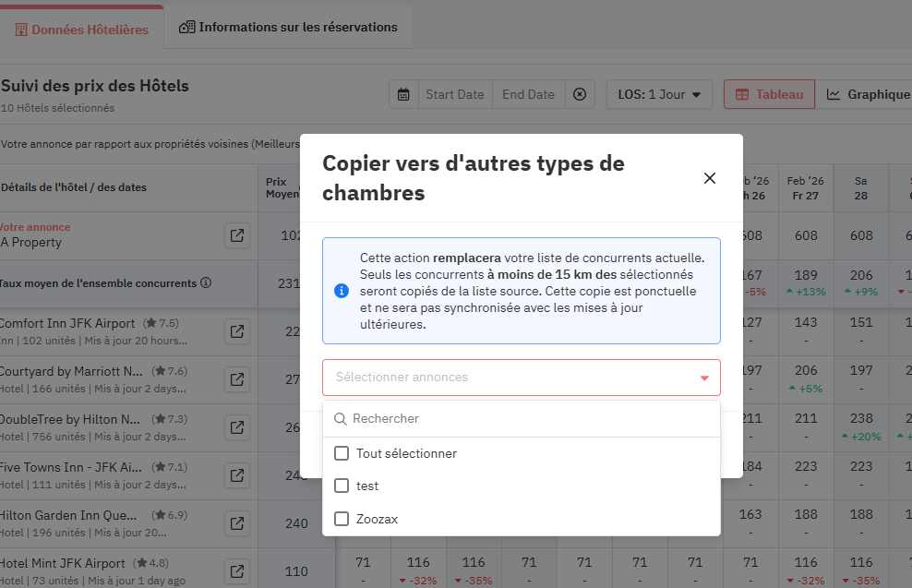Open Hotel Mint JFK Airport external link
This screenshot has width=912, height=588.
pyautogui.click(x=237, y=571)
